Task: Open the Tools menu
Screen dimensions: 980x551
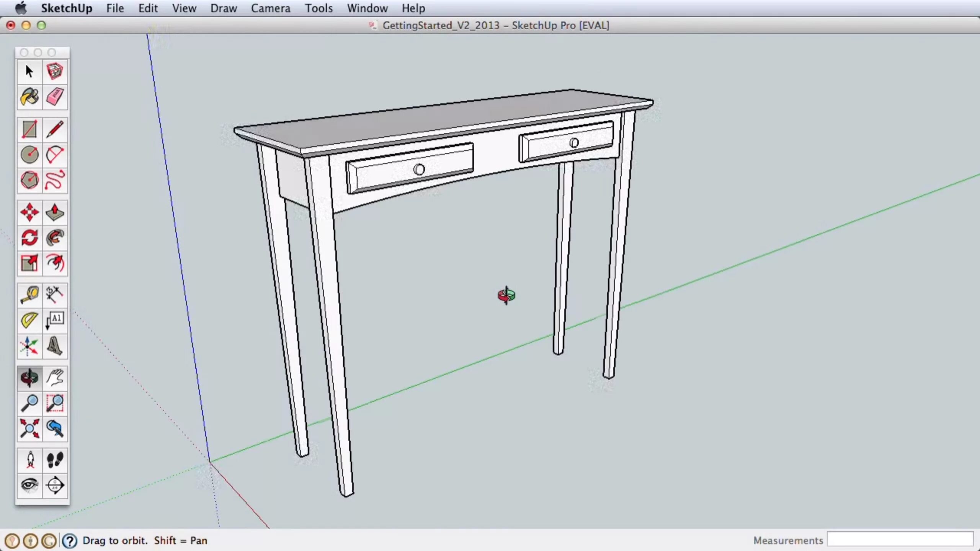Action: [x=318, y=8]
